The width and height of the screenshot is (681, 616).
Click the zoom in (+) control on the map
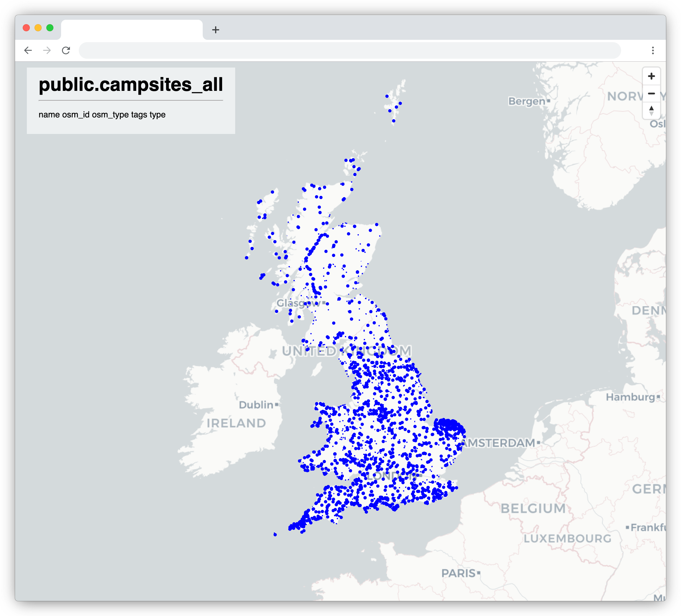[651, 76]
